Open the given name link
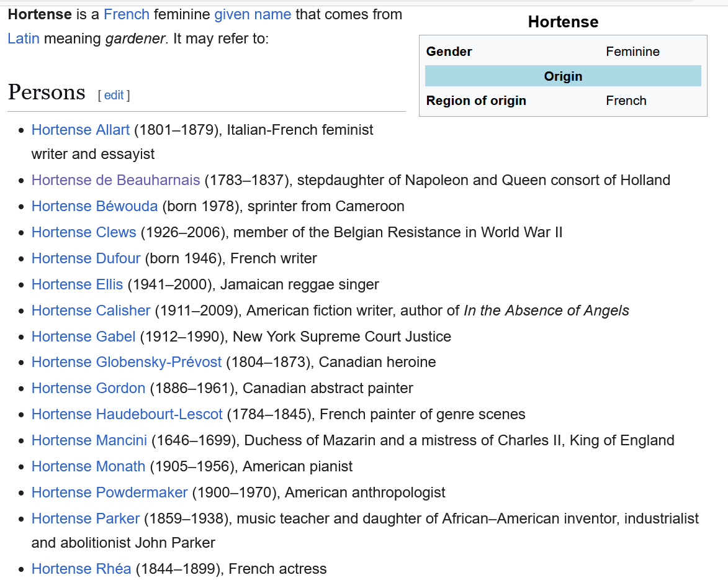The image size is (728, 580). point(253,14)
